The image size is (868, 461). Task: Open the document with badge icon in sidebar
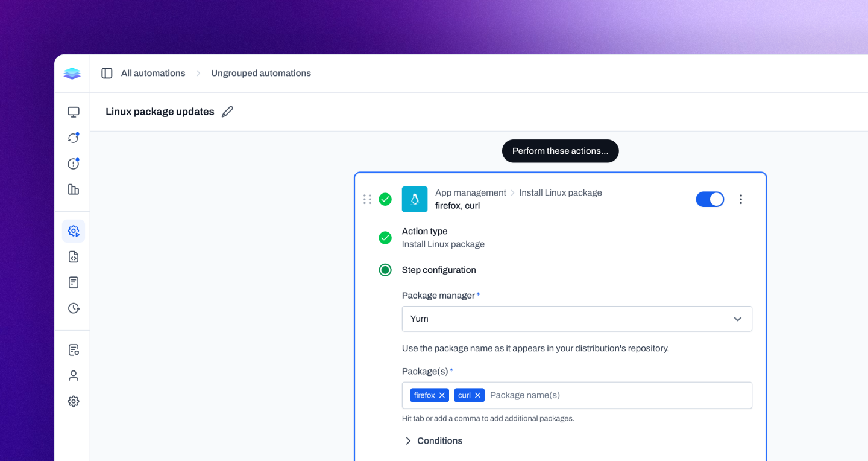tap(74, 350)
